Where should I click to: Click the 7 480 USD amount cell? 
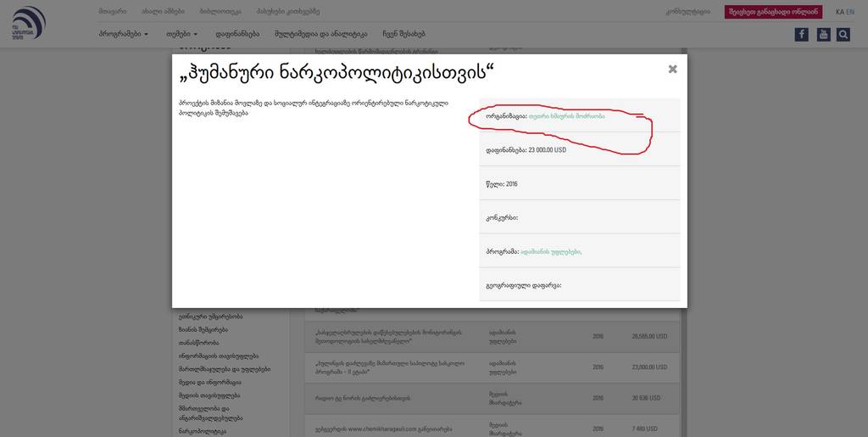pyautogui.click(x=646, y=429)
